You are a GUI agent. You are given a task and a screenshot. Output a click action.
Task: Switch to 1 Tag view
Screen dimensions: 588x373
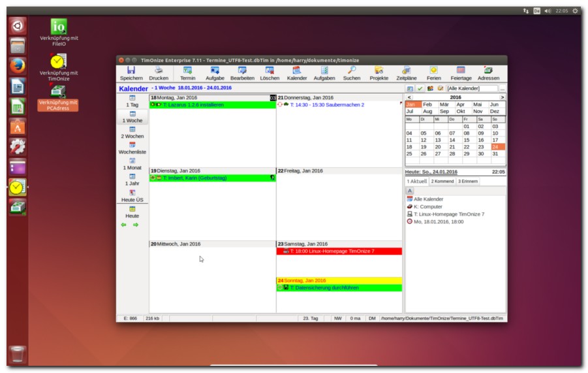[132, 101]
